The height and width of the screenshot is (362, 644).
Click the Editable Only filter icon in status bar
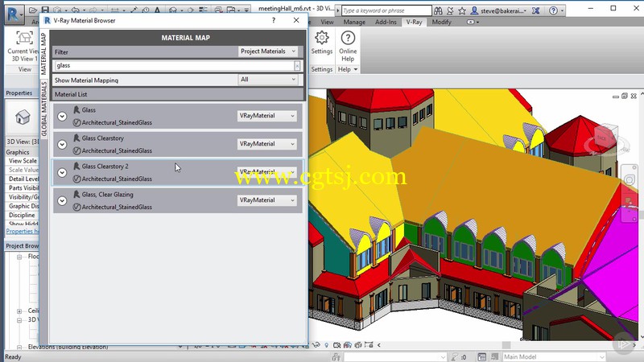456,356
